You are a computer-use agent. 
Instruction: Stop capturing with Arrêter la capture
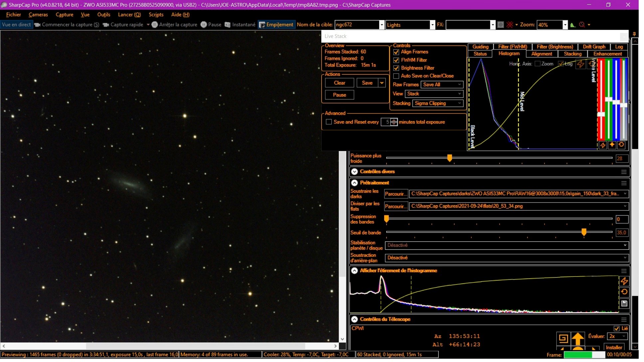[174, 25]
